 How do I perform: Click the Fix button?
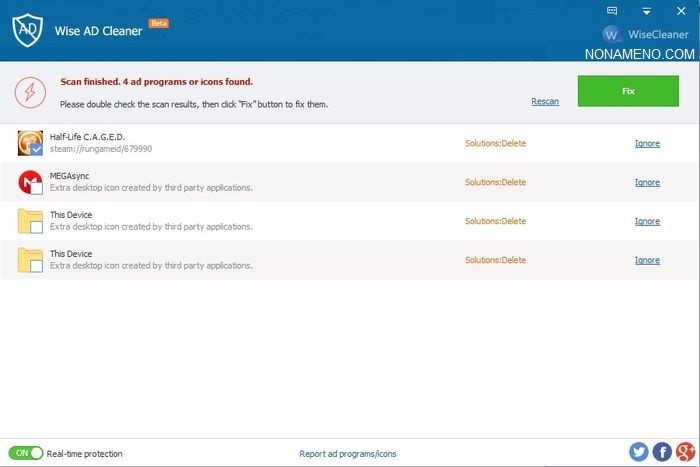click(x=628, y=90)
